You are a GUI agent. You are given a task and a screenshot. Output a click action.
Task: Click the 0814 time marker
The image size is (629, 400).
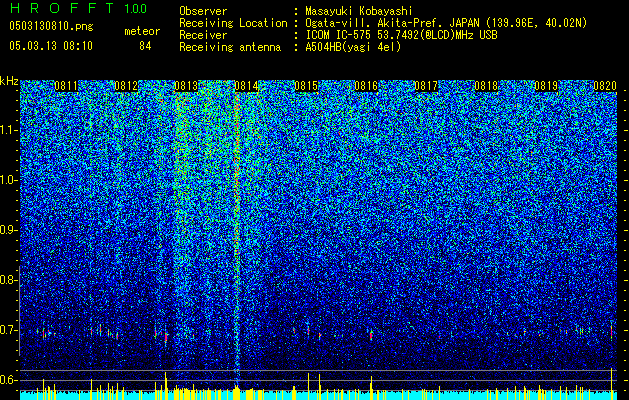tap(246, 86)
